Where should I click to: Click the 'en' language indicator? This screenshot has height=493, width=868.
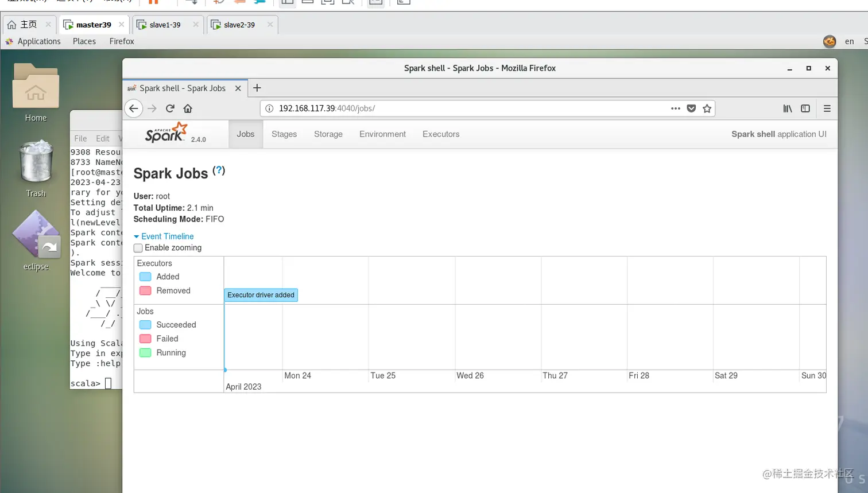click(x=850, y=41)
